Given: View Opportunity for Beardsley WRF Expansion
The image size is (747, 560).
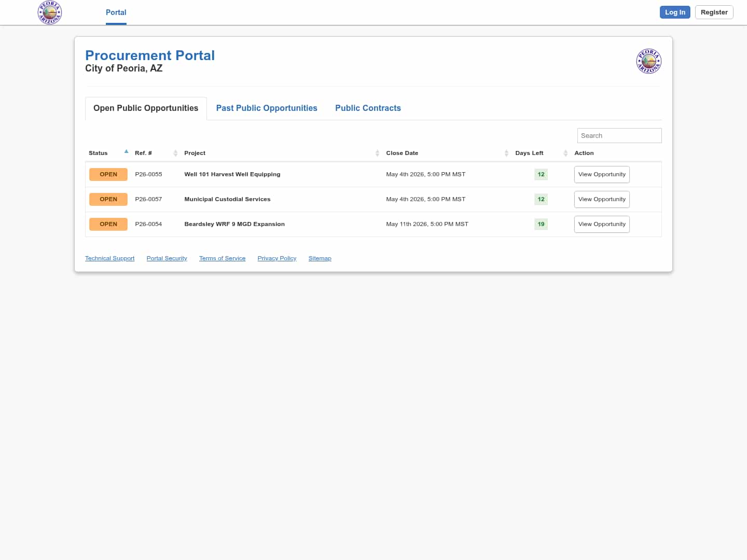Looking at the screenshot, I should (x=602, y=224).
